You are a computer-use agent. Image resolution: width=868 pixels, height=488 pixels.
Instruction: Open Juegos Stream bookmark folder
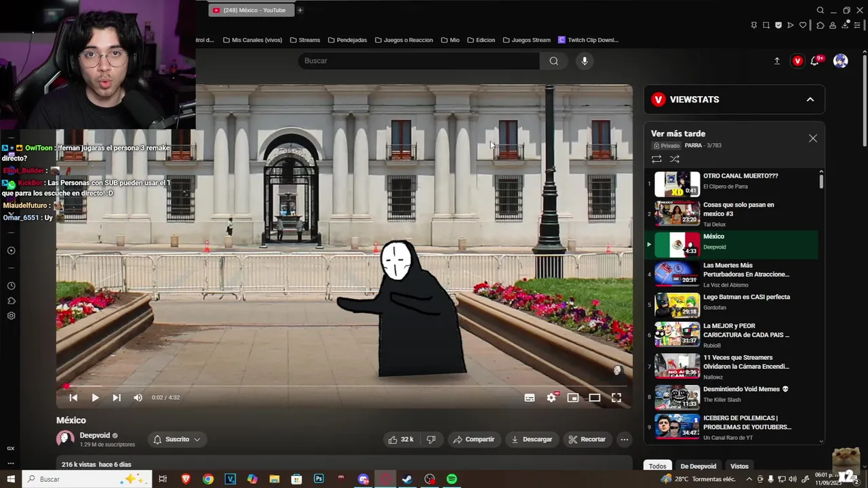point(526,40)
